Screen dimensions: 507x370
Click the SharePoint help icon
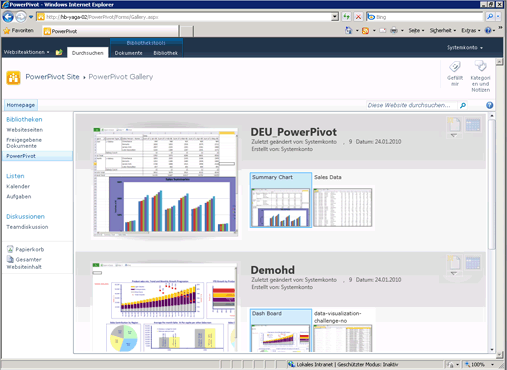coord(489,105)
